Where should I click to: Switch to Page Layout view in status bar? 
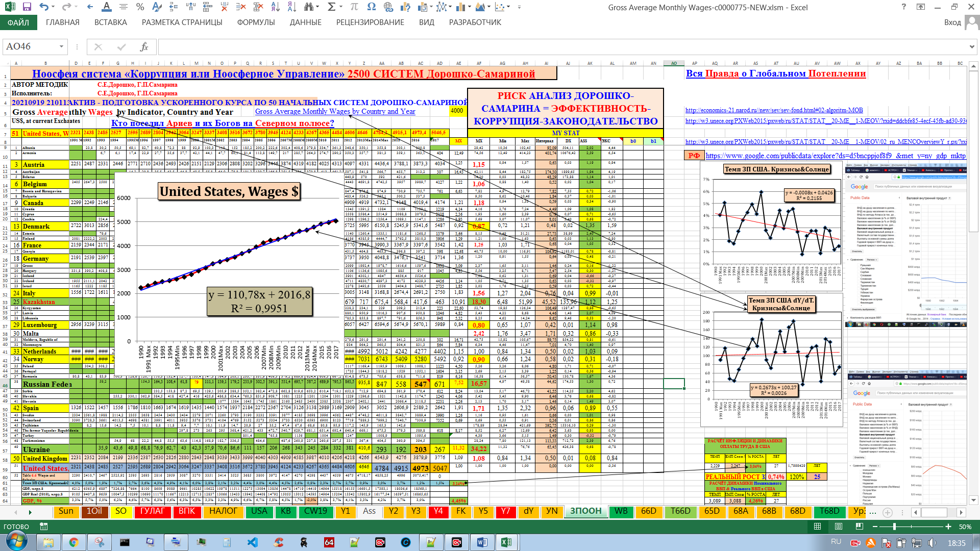[839, 527]
